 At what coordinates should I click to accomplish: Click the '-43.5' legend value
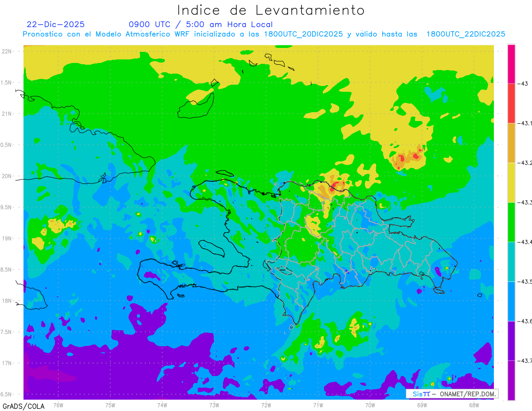tap(525, 282)
